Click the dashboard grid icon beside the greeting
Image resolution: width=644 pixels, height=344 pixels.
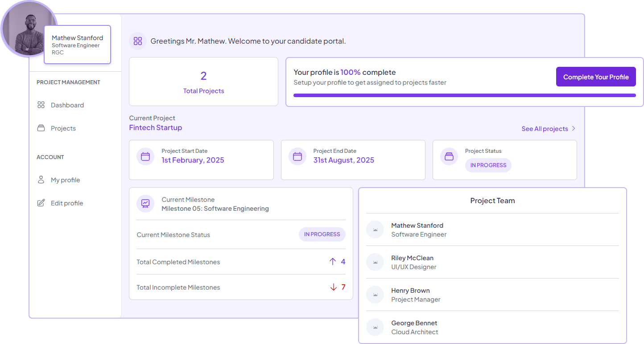[138, 41]
